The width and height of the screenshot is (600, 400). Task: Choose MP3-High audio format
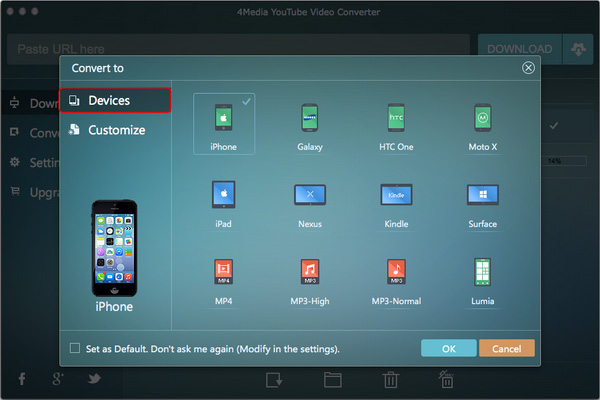tap(310, 273)
